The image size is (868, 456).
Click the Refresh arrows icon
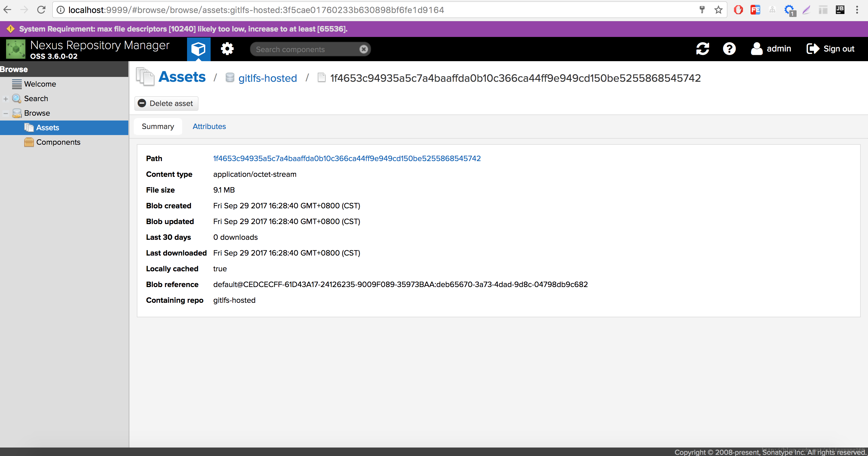pos(702,49)
